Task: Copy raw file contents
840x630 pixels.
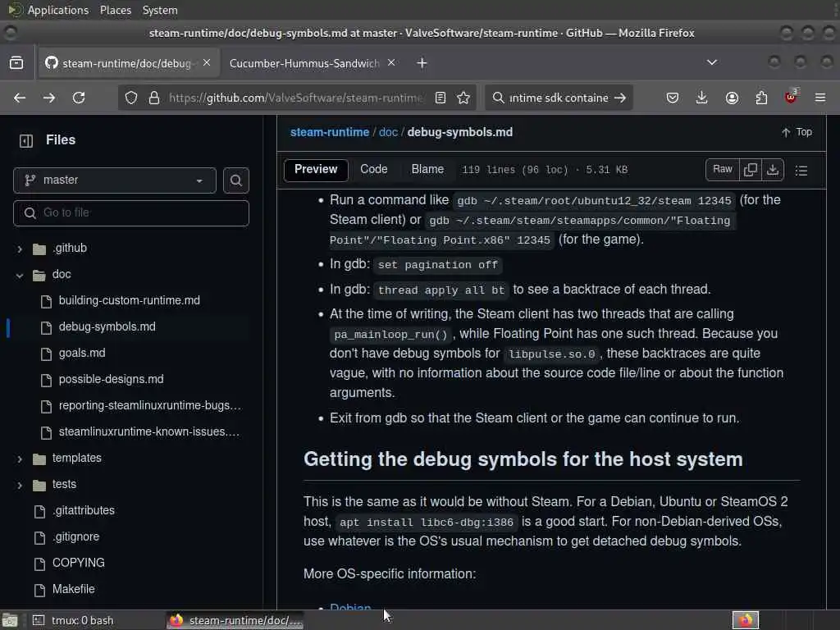Action: 751,170
